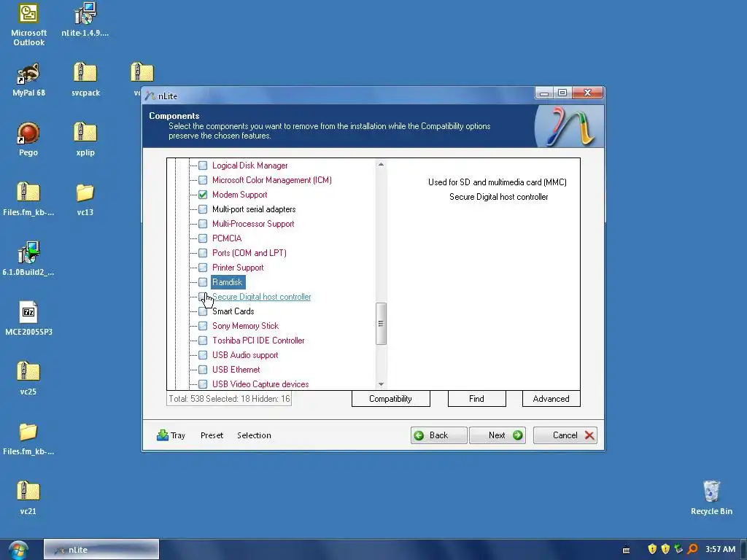Viewport: 747px width, 560px height.
Task: Toggle the USB Audio support checkbox
Action: (x=203, y=355)
